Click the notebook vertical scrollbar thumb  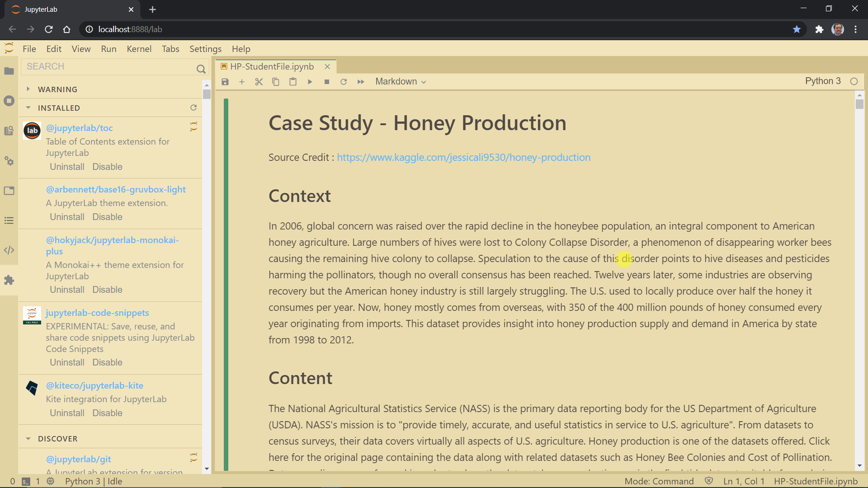[859, 104]
